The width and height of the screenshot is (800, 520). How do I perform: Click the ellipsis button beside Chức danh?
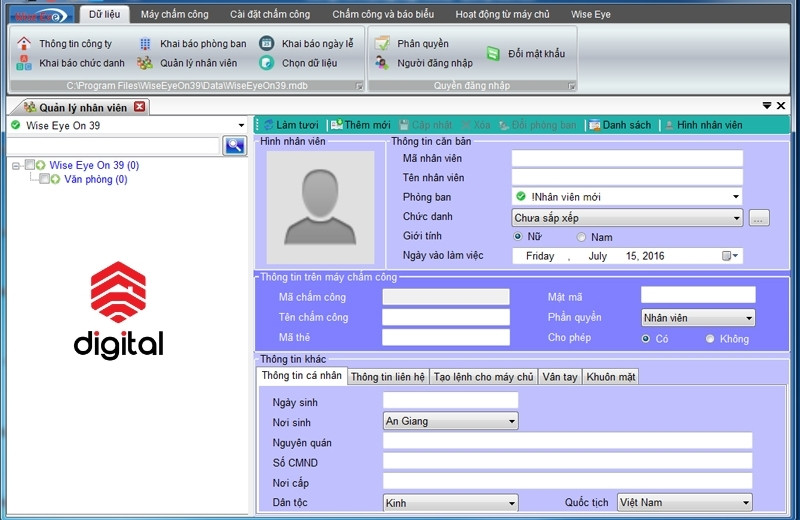(759, 218)
